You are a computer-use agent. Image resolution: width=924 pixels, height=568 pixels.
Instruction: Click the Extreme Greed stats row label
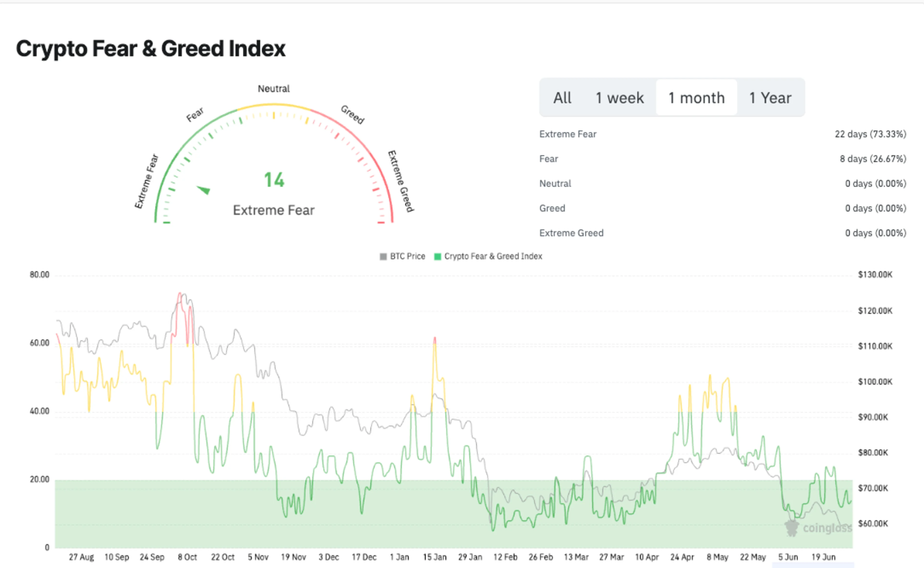coord(571,233)
